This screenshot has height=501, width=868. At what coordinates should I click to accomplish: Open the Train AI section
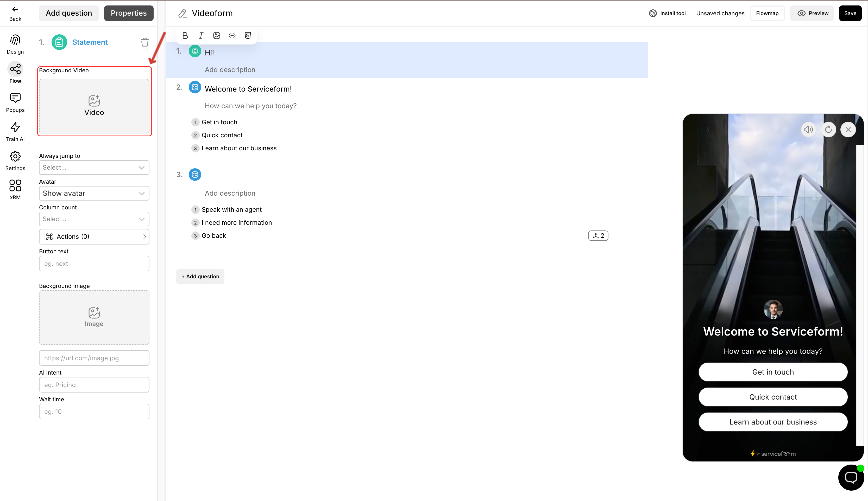(15, 131)
